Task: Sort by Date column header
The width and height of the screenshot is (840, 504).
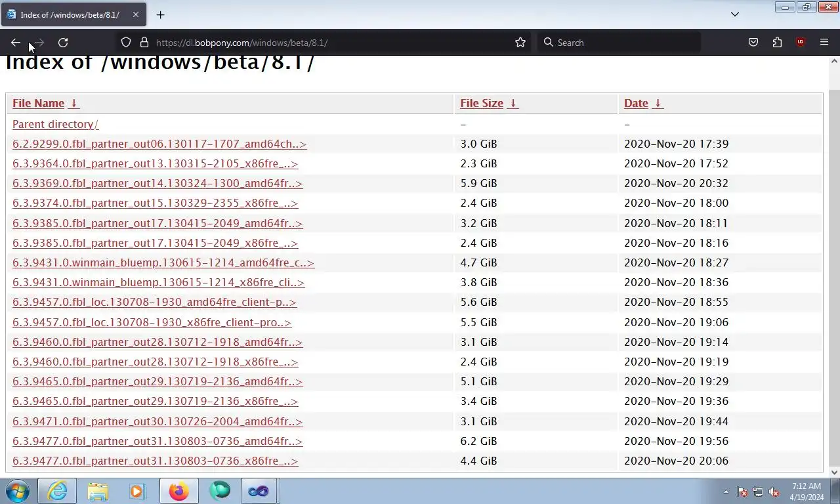Action: point(636,103)
